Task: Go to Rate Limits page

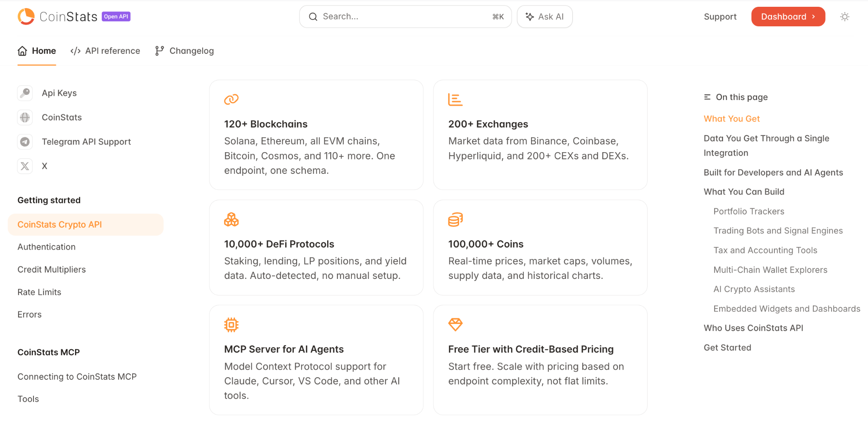Action: point(39,292)
